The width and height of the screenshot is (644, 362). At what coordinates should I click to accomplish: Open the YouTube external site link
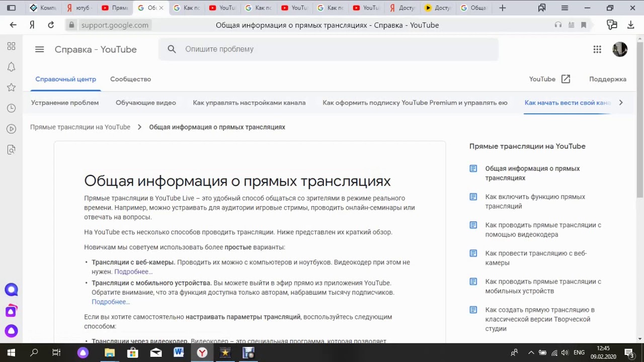click(549, 79)
